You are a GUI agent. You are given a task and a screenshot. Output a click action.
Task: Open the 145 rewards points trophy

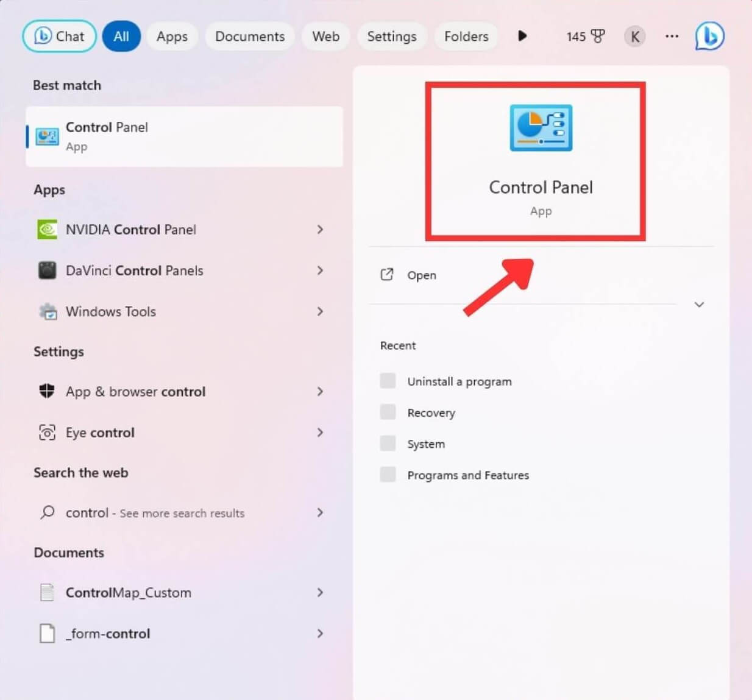coord(586,37)
